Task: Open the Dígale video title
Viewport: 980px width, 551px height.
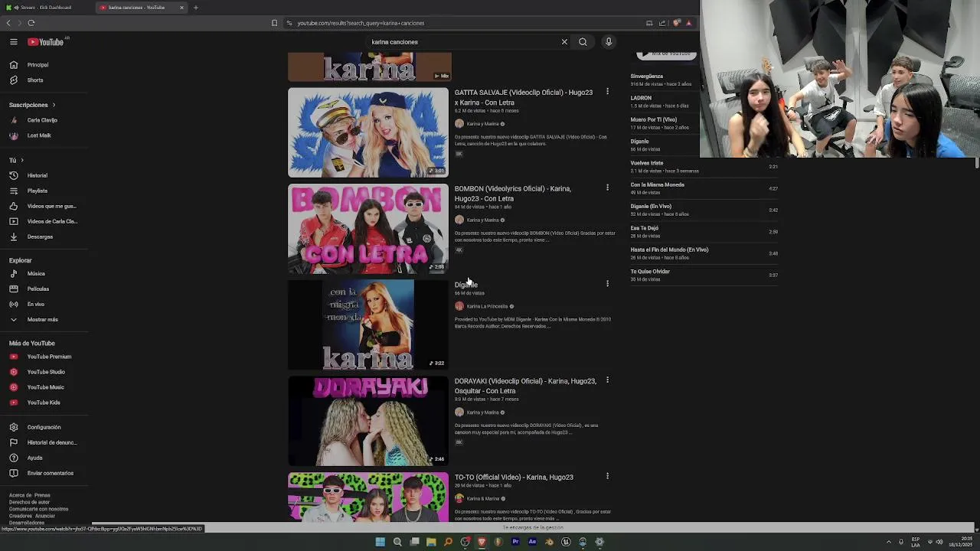Action: [x=465, y=285]
